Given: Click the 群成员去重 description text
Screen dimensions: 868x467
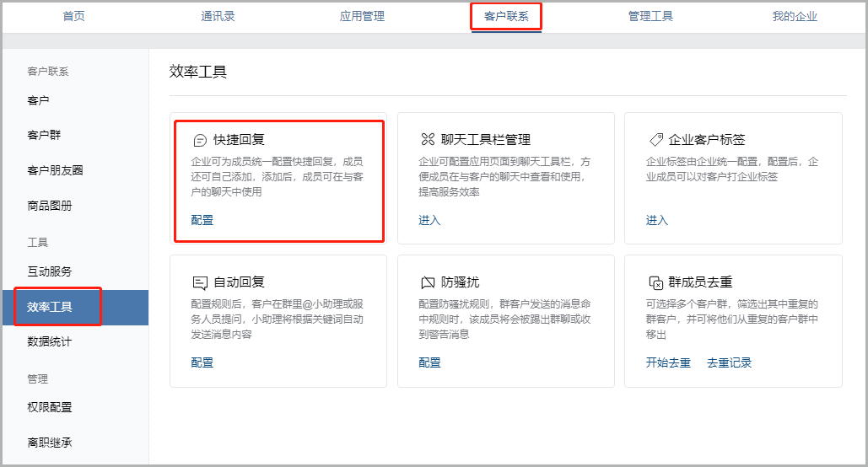Looking at the screenshot, I should click(732, 319).
